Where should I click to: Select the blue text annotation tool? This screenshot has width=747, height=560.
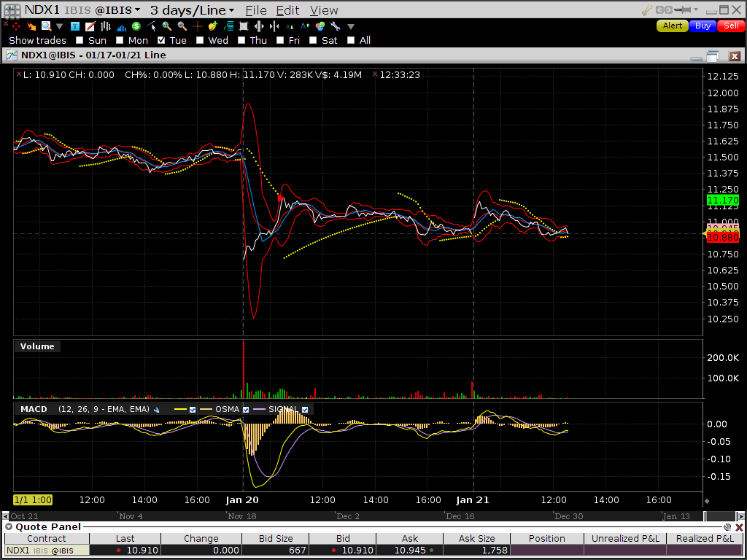(75, 26)
